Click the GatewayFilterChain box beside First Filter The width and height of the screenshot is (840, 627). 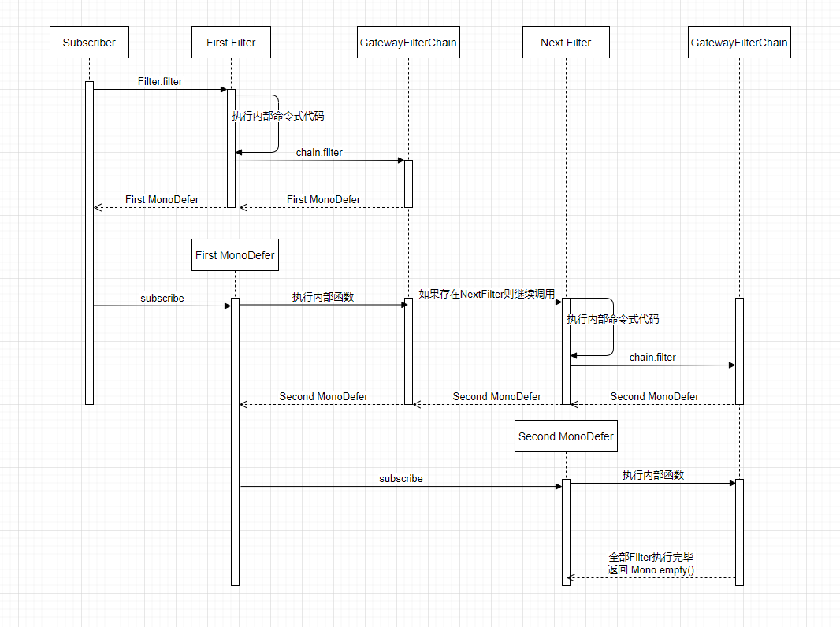pyautogui.click(x=408, y=43)
